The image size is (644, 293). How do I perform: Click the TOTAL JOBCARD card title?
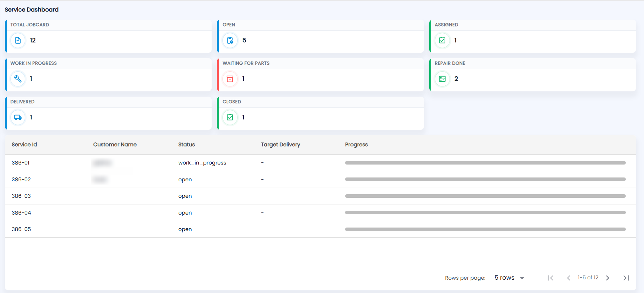[x=30, y=25]
